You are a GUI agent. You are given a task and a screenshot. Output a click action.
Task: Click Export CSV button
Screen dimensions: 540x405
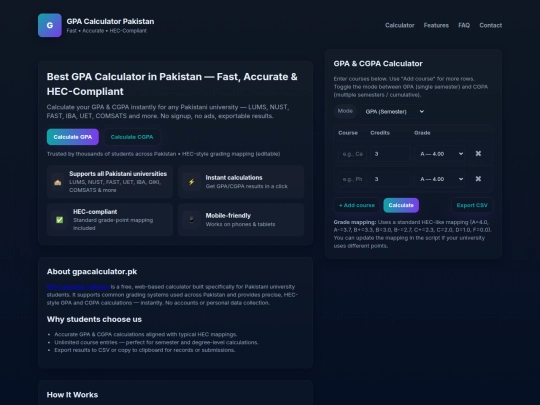tap(472, 205)
